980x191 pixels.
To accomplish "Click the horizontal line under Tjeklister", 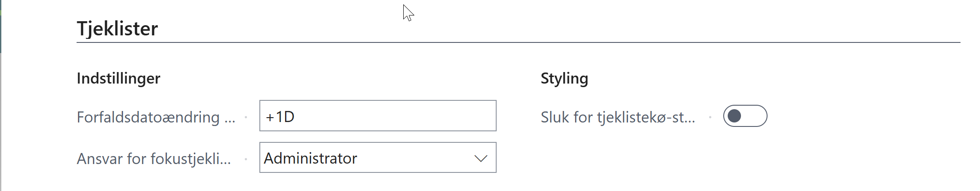I will [518, 42].
